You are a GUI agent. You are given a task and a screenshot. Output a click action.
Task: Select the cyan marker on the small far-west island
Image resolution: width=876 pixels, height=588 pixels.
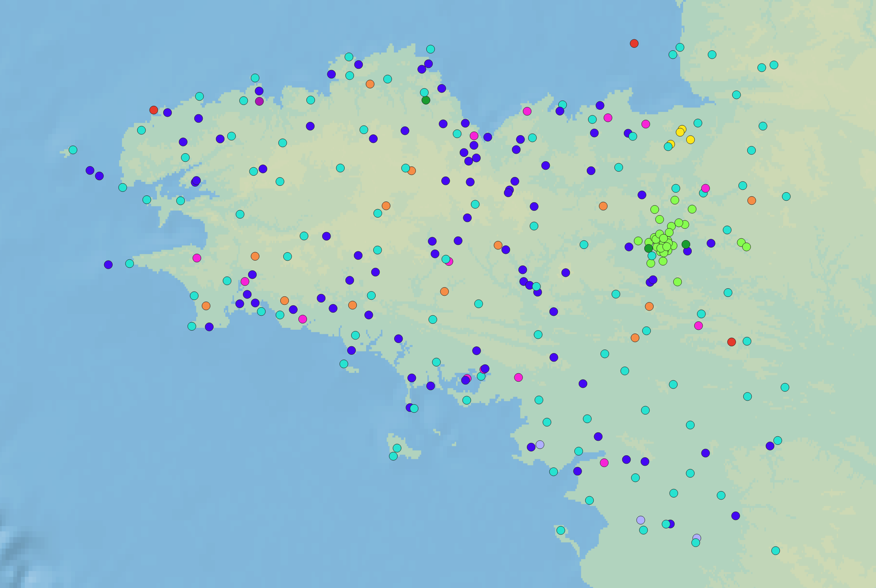pos(73,150)
